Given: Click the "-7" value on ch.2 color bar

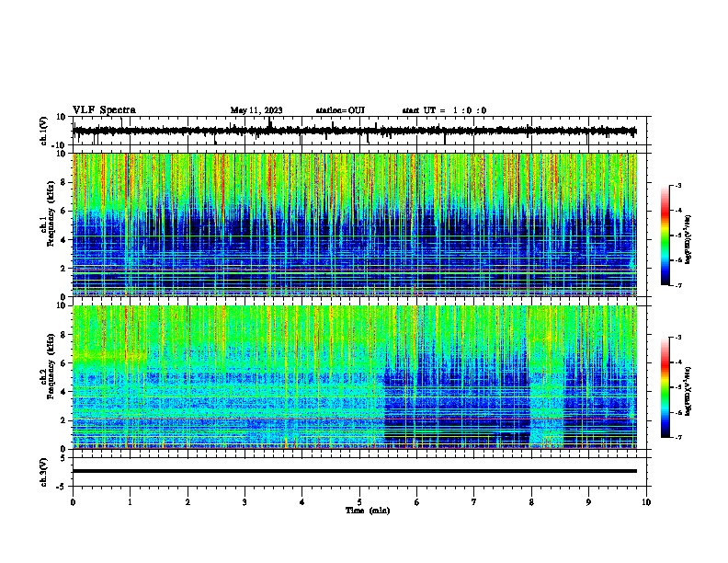Looking at the screenshot, I should tap(678, 438).
